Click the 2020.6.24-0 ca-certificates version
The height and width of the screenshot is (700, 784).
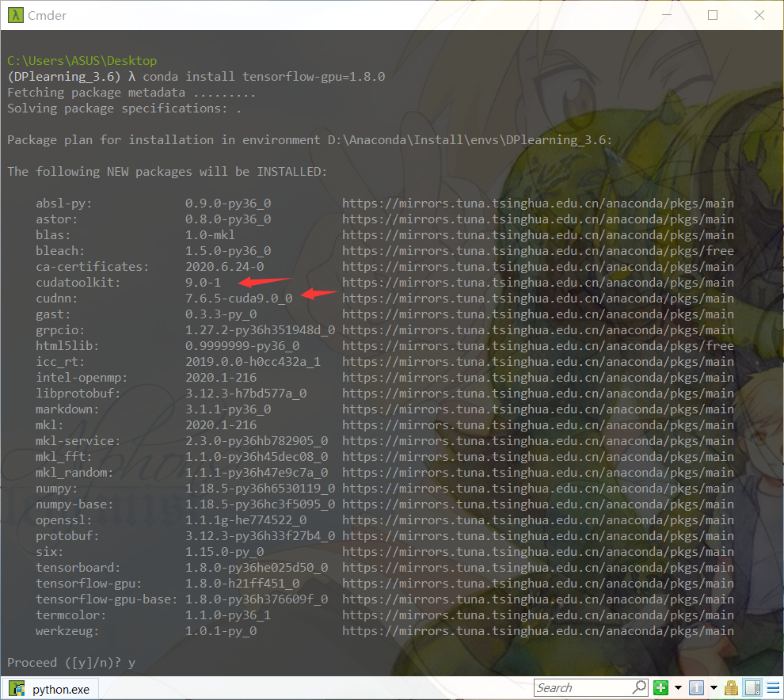(224, 267)
